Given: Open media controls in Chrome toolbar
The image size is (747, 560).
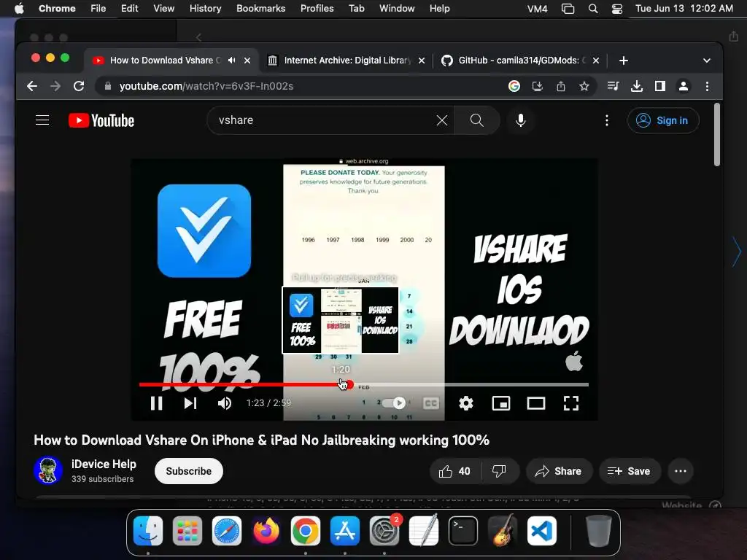Looking at the screenshot, I should [x=613, y=86].
